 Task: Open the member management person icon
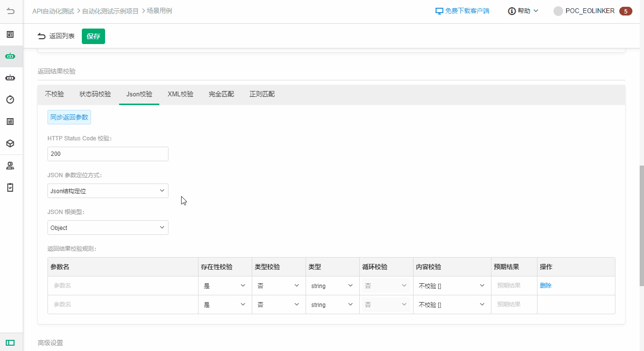11,165
